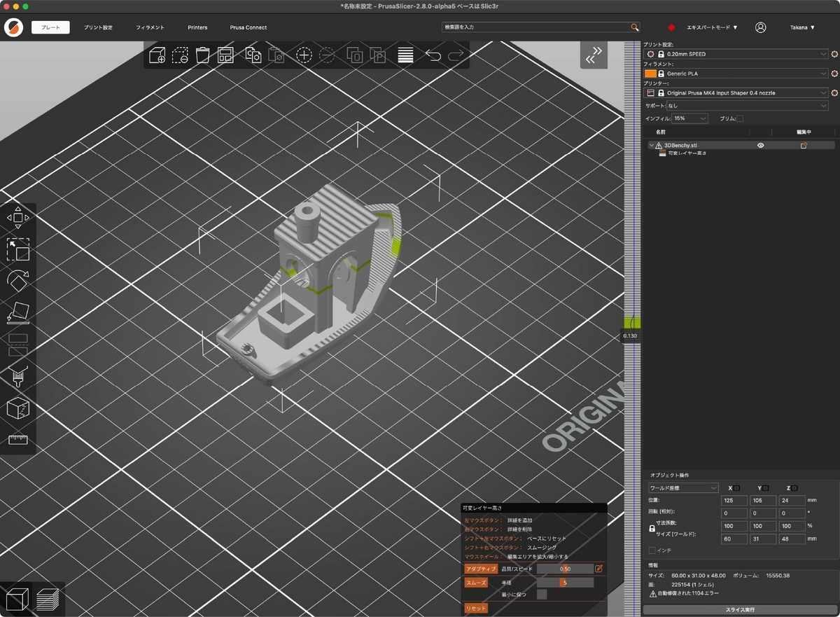Open the ワールド座標 coordinate system dropdown
This screenshot has width=840, height=617.
[683, 487]
